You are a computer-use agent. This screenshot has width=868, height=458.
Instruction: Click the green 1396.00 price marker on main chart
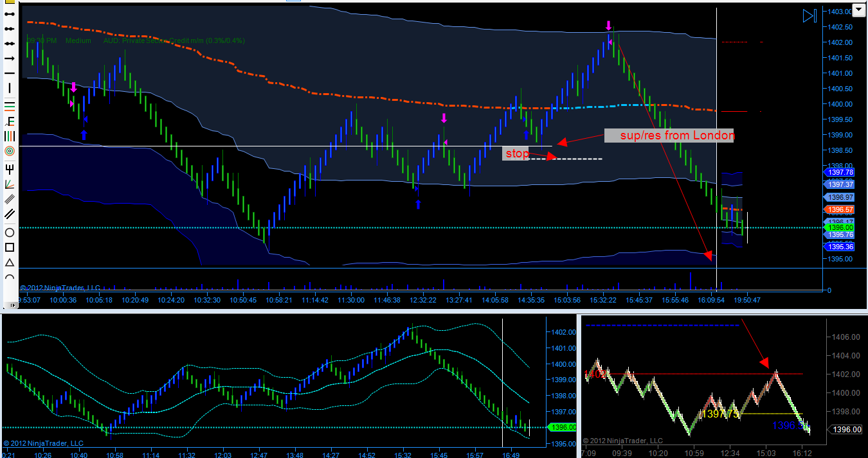click(x=840, y=227)
